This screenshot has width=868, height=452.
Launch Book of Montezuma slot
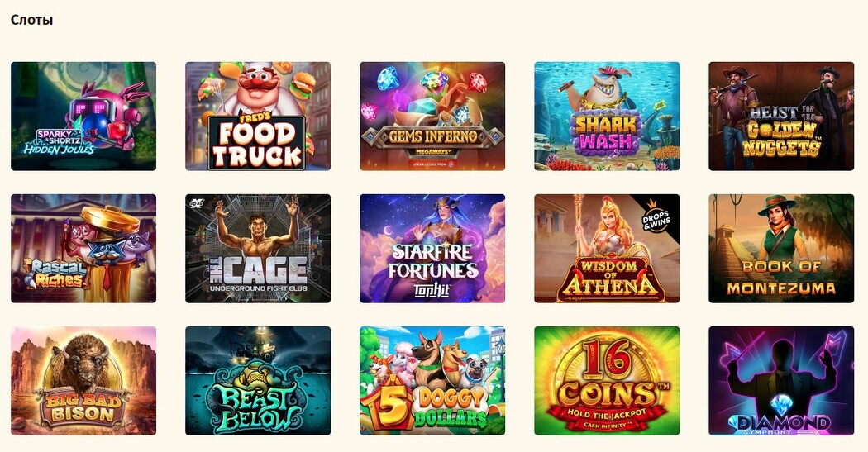(781, 249)
